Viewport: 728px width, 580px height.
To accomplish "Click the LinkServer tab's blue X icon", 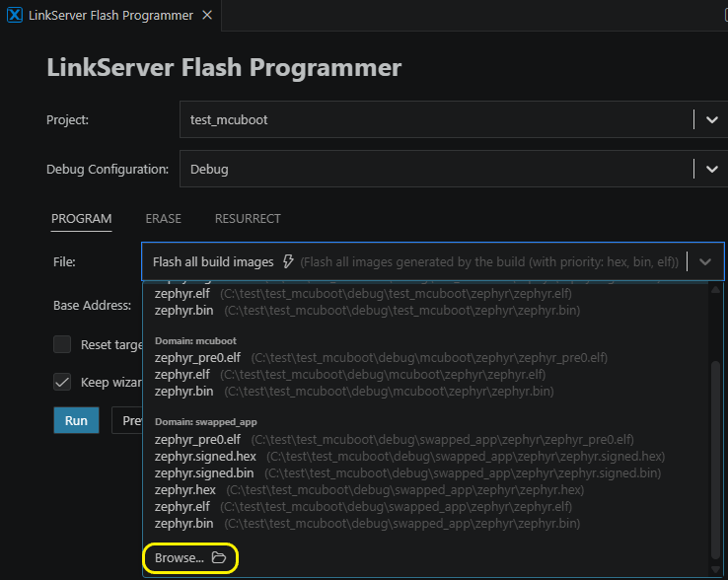I will point(15,16).
